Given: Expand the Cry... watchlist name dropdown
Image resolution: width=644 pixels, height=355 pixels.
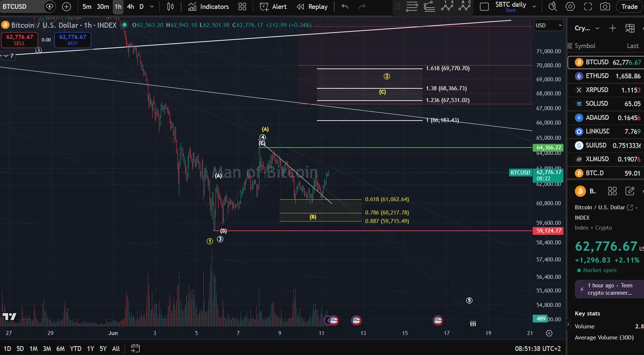Looking at the screenshot, I should pyautogui.click(x=587, y=28).
